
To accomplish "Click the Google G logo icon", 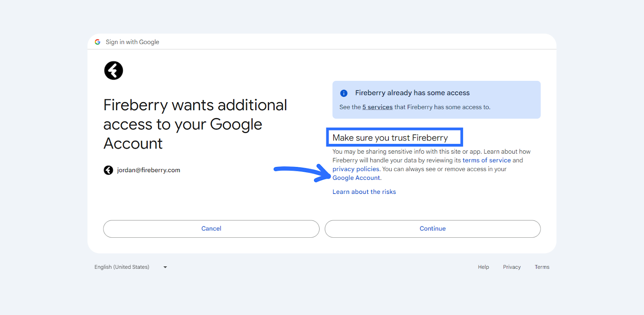I will tap(97, 42).
